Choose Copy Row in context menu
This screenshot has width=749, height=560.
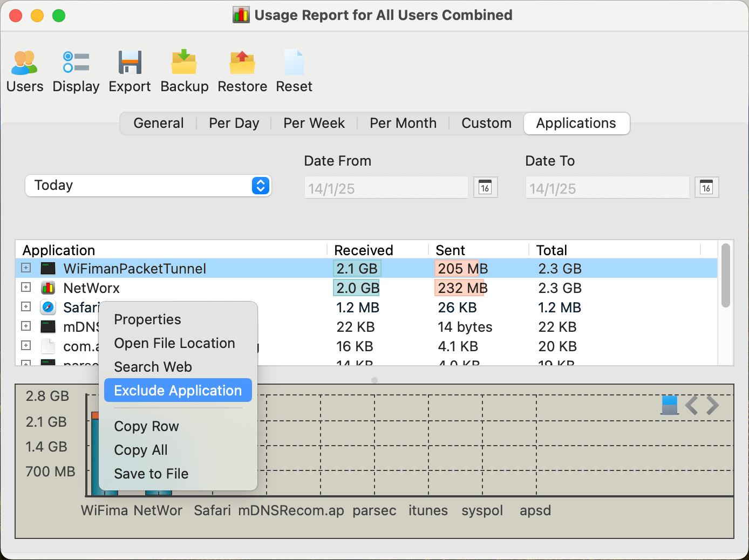click(x=178, y=426)
